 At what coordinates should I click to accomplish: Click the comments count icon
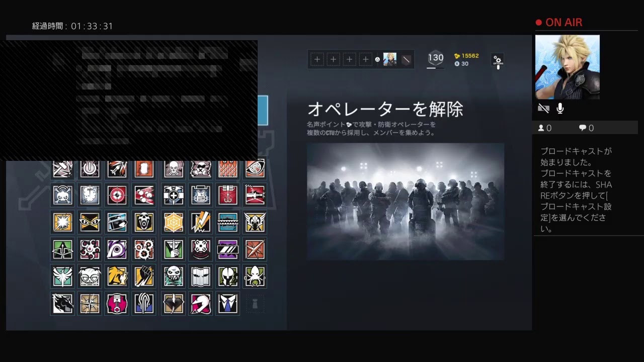583,128
